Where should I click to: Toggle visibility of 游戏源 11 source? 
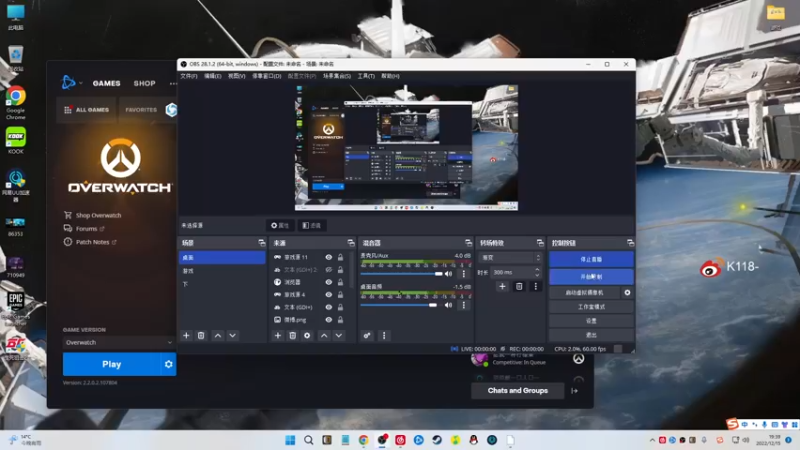tap(329, 257)
